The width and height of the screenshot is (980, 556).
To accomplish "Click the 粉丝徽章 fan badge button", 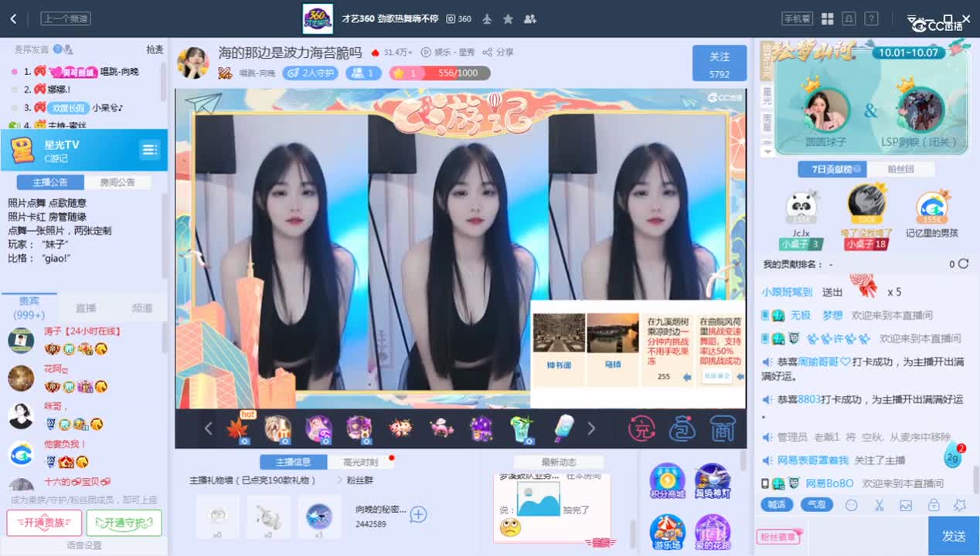I will 778,537.
